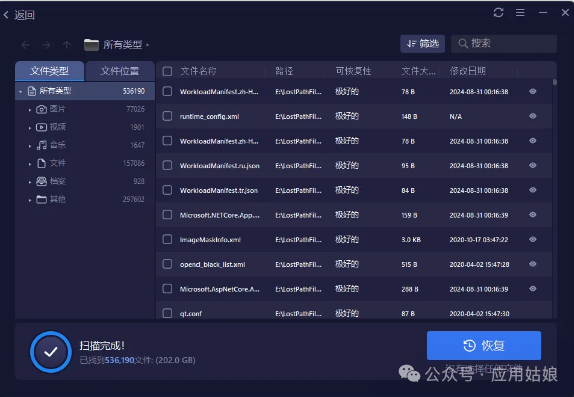
Task: Select the ImageMaskInfo.xml file name
Action: [210, 240]
